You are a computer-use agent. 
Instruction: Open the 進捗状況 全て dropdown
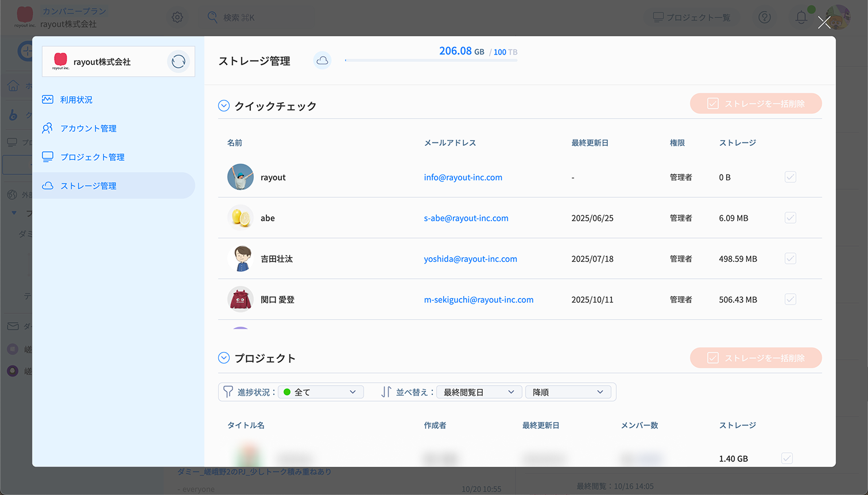321,392
